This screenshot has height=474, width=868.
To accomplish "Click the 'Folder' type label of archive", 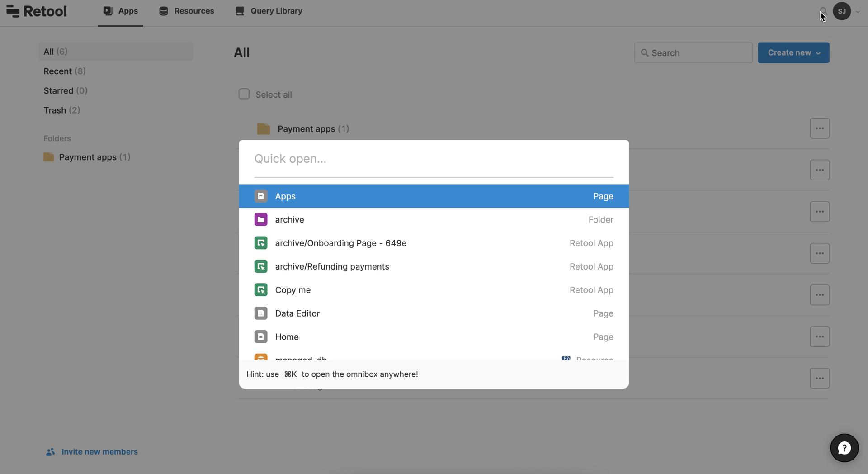I will pyautogui.click(x=601, y=220).
